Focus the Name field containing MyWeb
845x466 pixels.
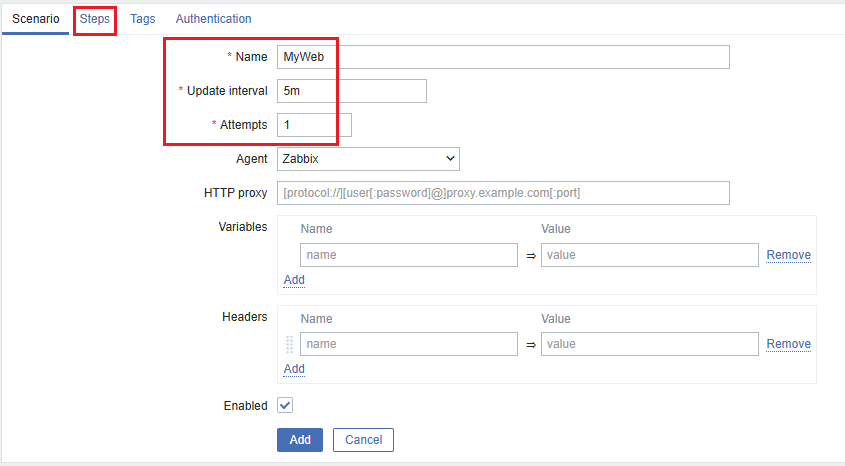503,57
